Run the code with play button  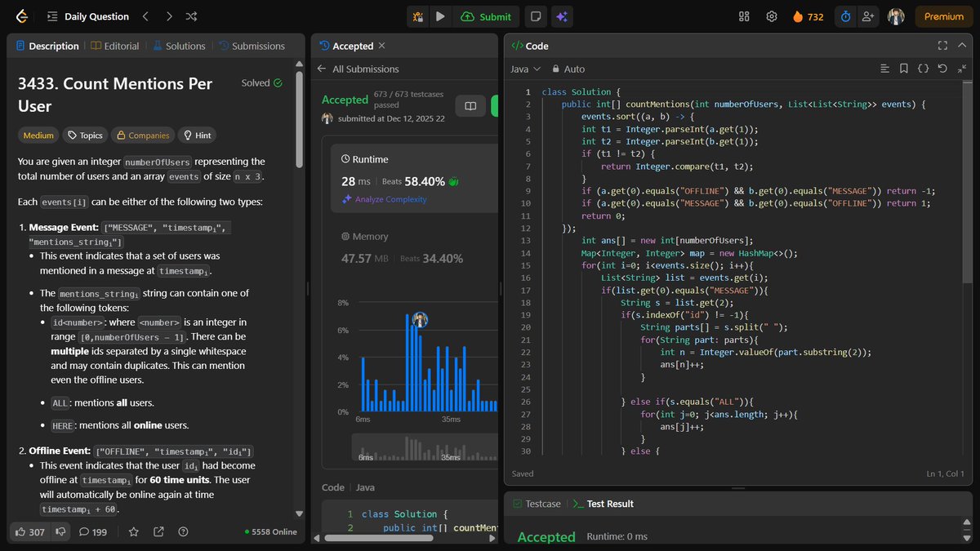pos(440,16)
